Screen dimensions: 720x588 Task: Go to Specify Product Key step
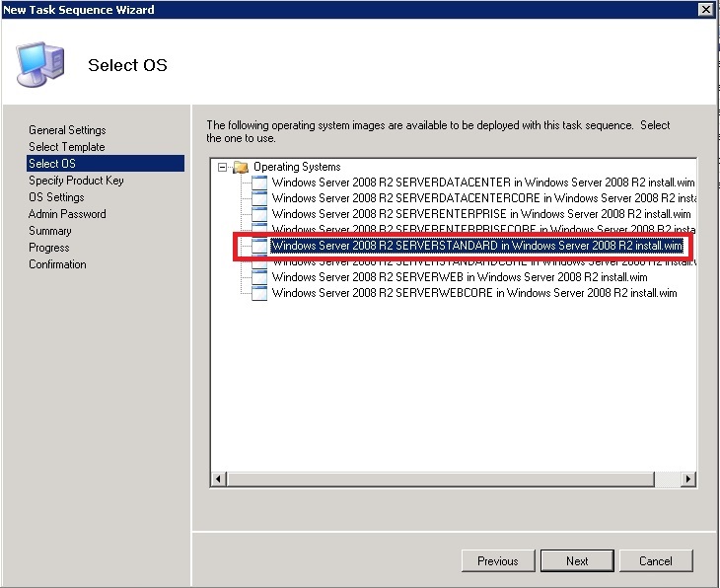[76, 181]
